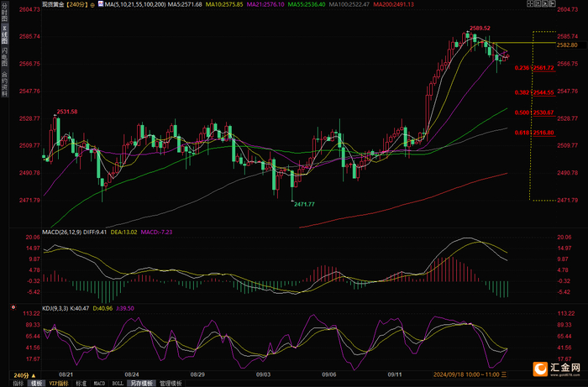The width and height of the screenshot is (588, 387).
Task: Open the 闪电图 sidebar tab
Action: pyautogui.click(x=4, y=56)
